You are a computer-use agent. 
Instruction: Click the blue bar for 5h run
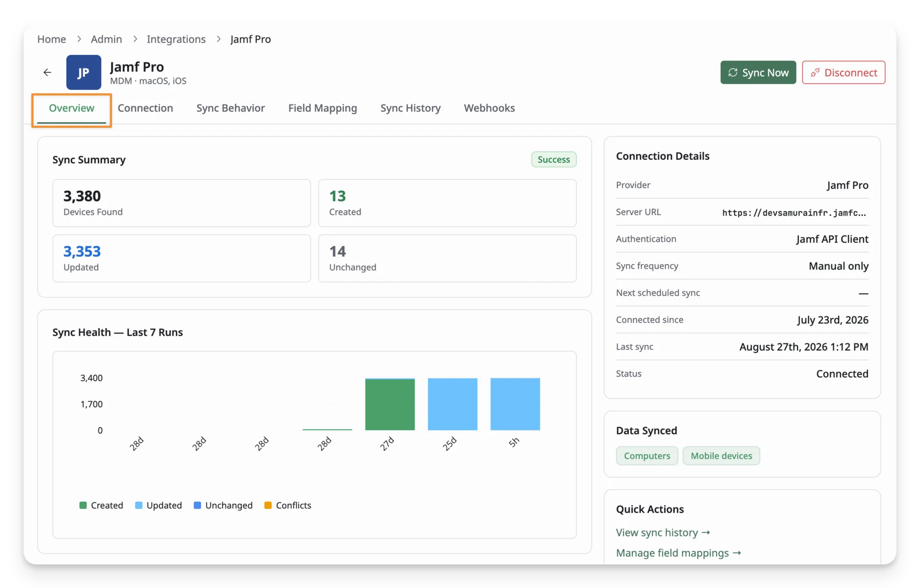[515, 404]
